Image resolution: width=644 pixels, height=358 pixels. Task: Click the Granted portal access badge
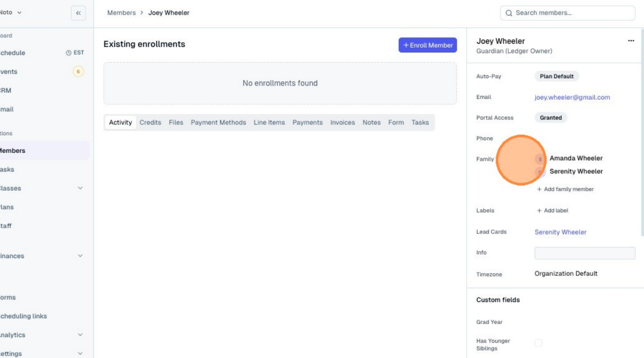click(550, 118)
